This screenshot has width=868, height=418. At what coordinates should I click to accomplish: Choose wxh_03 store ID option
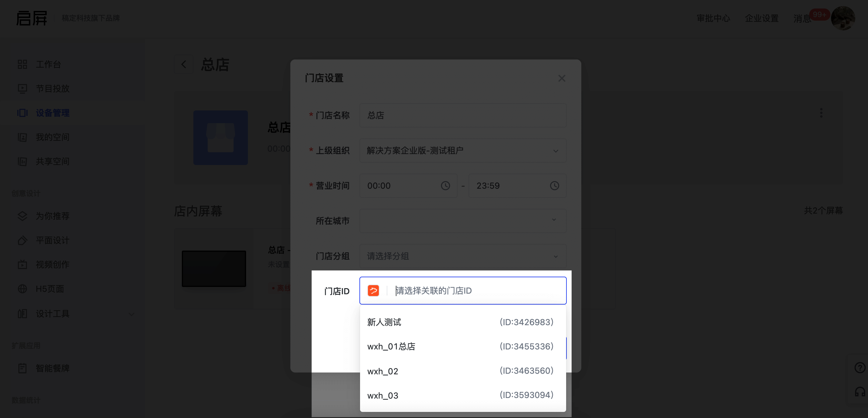463,395
